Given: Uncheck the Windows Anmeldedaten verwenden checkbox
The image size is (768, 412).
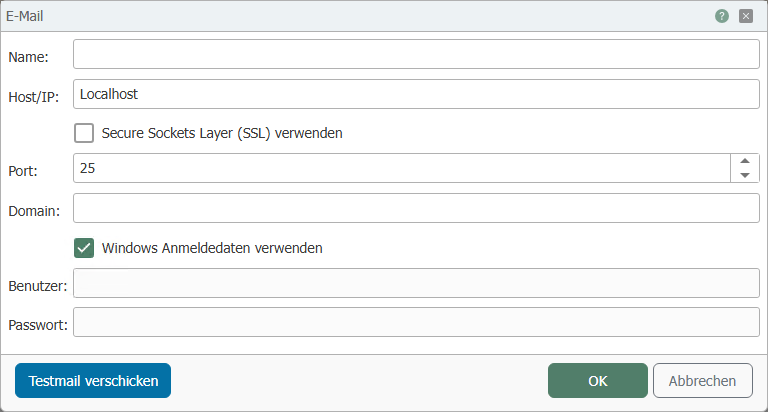Looking at the screenshot, I should click(x=84, y=248).
